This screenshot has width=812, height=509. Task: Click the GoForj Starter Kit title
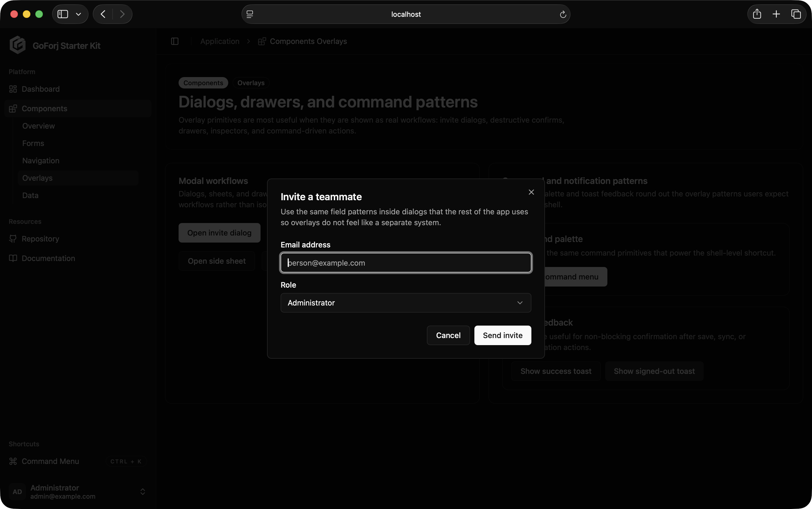(x=66, y=46)
